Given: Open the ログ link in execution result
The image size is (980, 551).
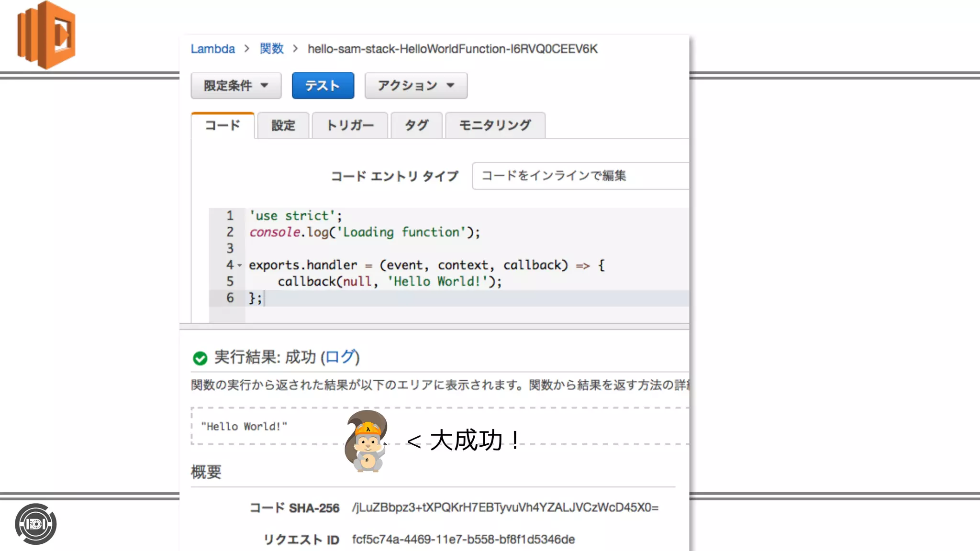Looking at the screenshot, I should click(340, 357).
